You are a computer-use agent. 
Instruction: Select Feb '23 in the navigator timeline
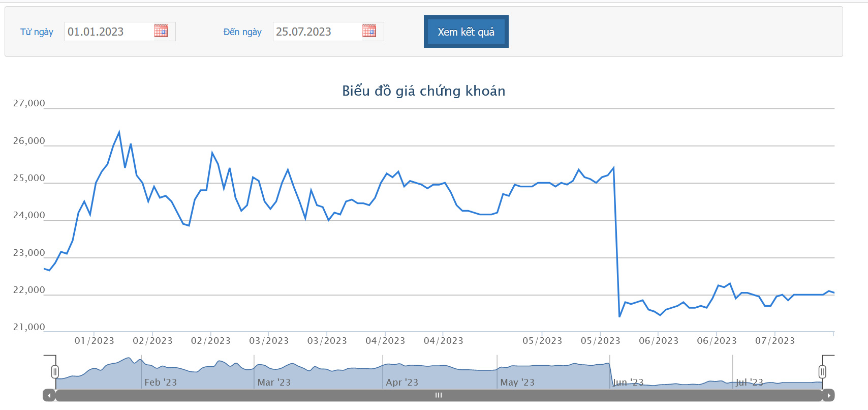[161, 383]
